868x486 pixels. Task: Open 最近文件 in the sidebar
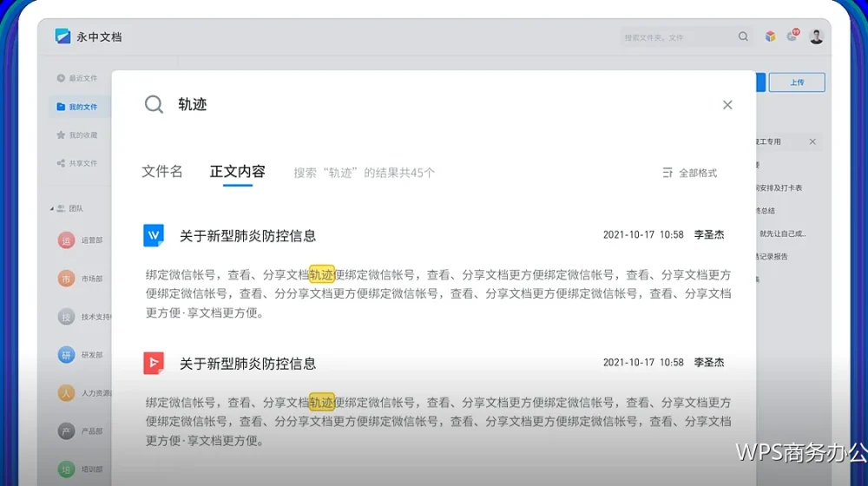[x=76, y=78]
